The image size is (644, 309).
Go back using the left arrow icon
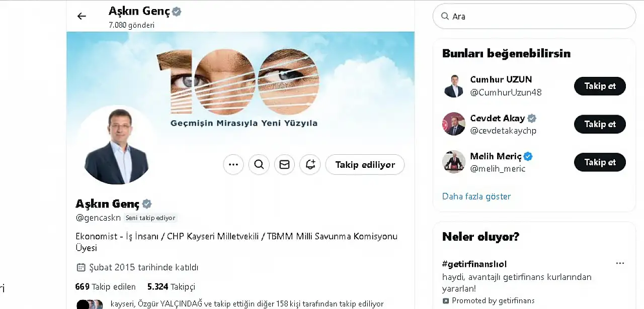pyautogui.click(x=82, y=16)
